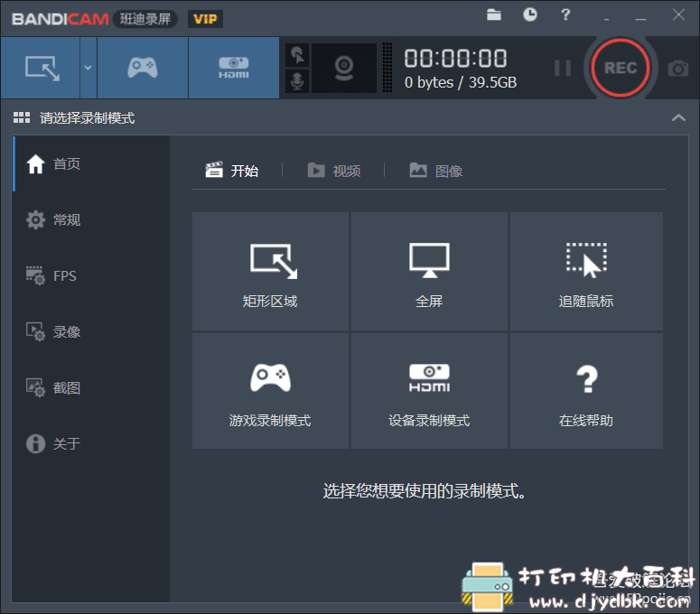The height and width of the screenshot is (614, 700).
Task: Choose the 游戏录制模式 tile
Action: click(270, 391)
